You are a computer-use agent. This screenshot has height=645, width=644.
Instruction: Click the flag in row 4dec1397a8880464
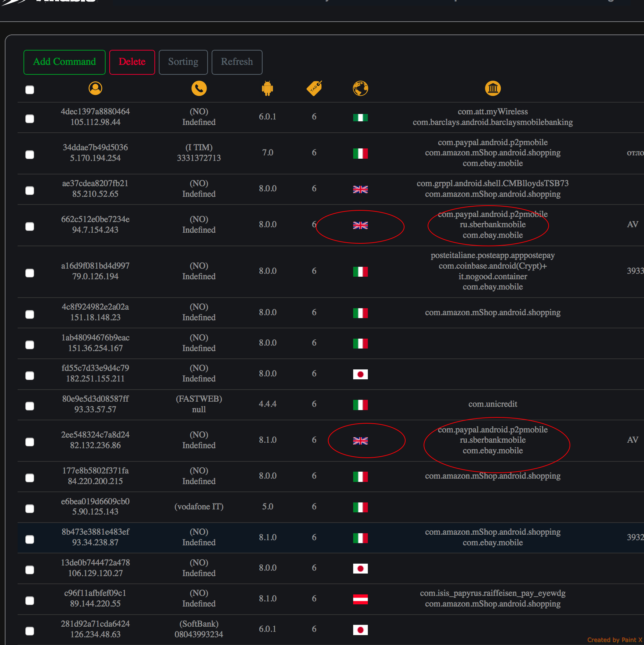pyautogui.click(x=361, y=117)
